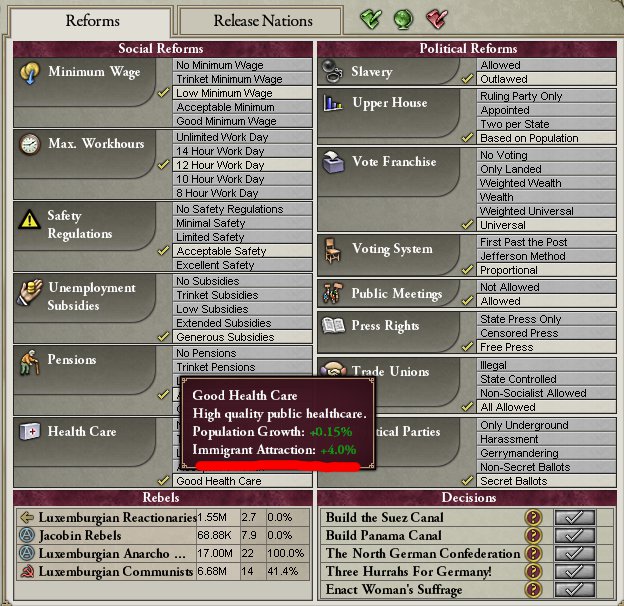Click the Panama Canal question mark icon

tap(534, 535)
